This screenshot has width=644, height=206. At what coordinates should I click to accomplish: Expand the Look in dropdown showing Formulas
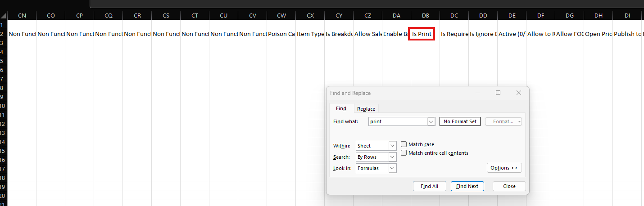point(392,168)
